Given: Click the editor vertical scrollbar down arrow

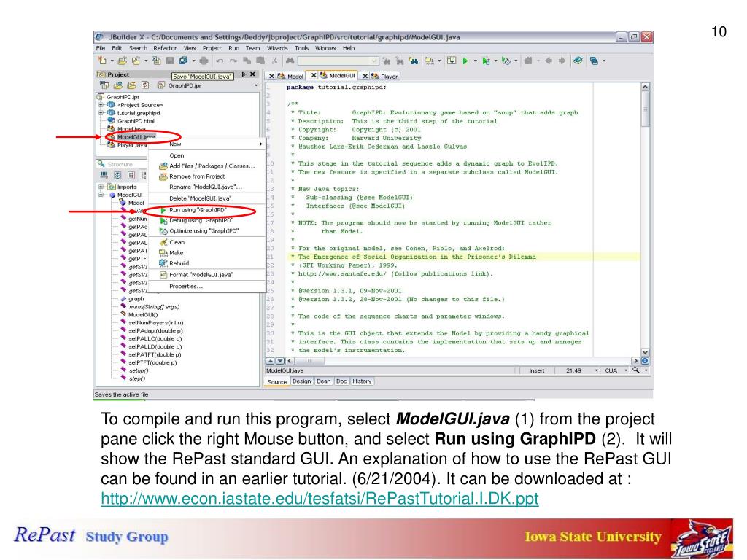Looking at the screenshot, I should (x=645, y=352).
